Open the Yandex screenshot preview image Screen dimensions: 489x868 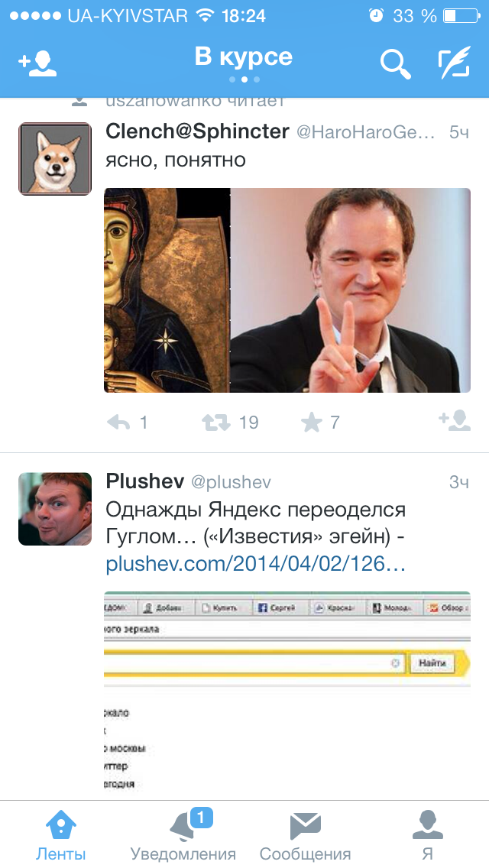point(287,695)
